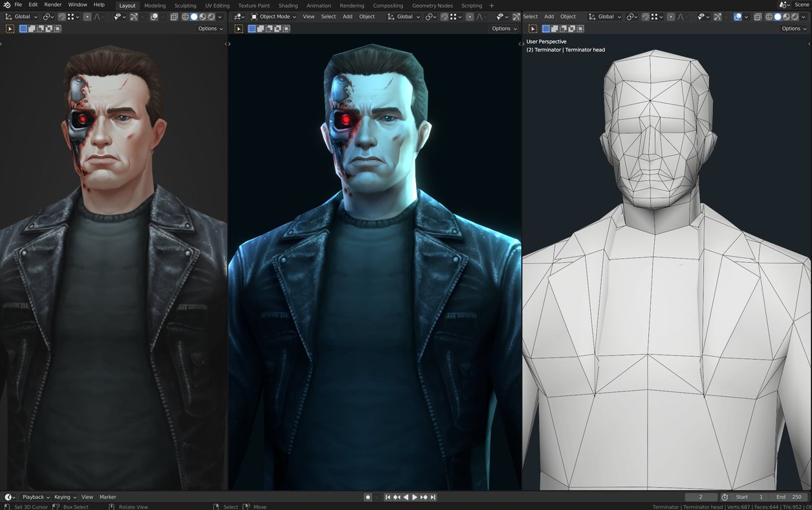The height and width of the screenshot is (510, 812).
Task: Open the Playback dropdown in timeline
Action: click(37, 497)
